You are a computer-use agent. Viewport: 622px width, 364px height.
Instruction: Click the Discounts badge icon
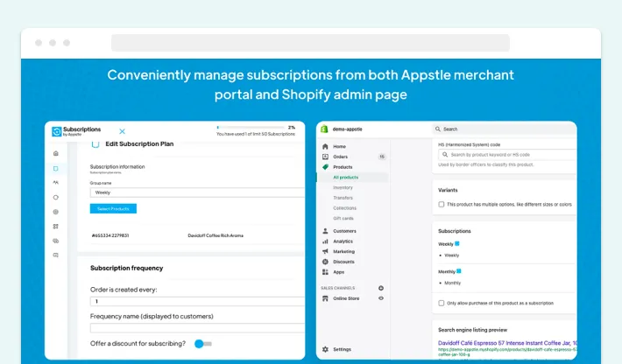pyautogui.click(x=325, y=262)
